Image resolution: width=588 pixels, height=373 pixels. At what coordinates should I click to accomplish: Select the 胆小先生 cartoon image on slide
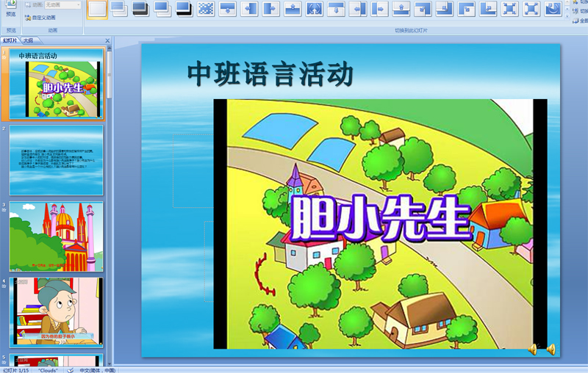[x=380, y=224]
